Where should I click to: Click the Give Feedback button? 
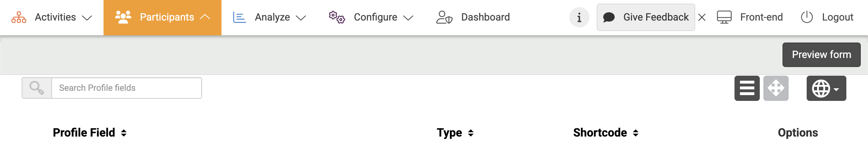(x=646, y=17)
